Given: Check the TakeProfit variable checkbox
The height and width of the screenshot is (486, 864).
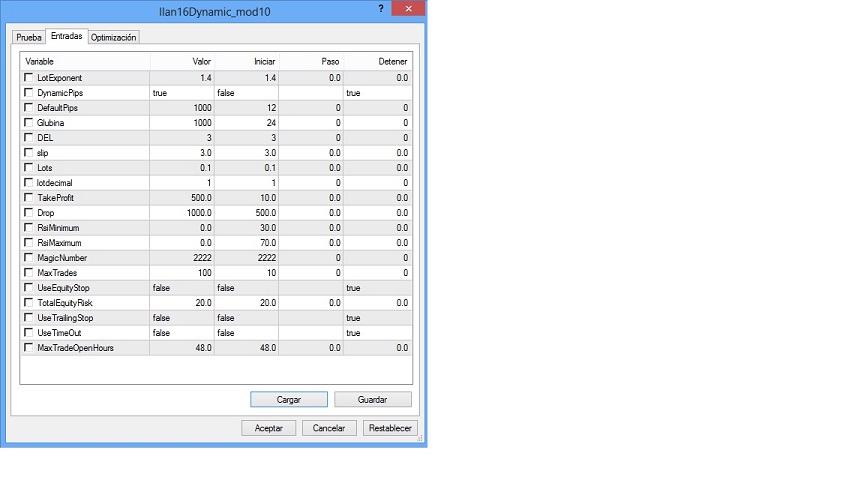Looking at the screenshot, I should pos(28,198).
